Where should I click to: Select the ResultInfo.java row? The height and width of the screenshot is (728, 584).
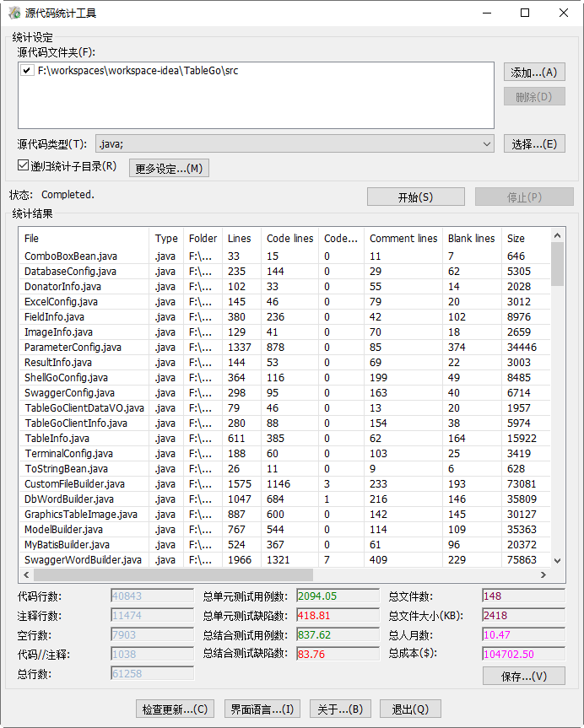284,362
